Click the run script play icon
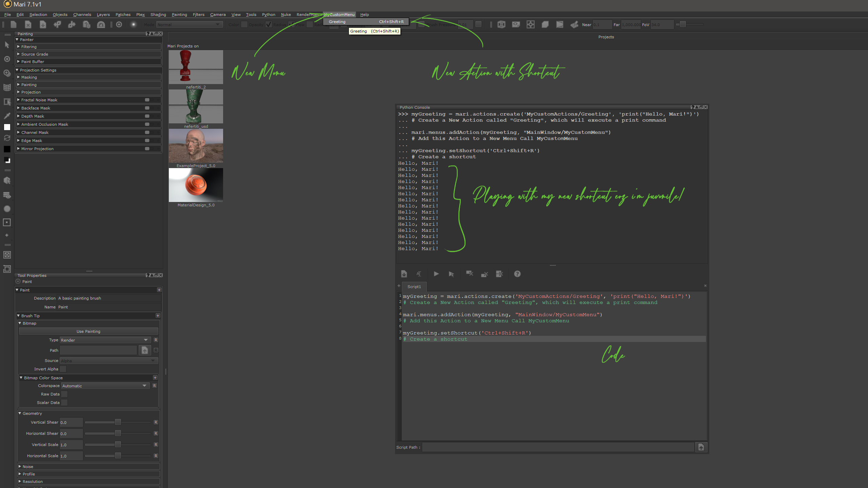Viewport: 868px width, 488px height. pos(436,274)
